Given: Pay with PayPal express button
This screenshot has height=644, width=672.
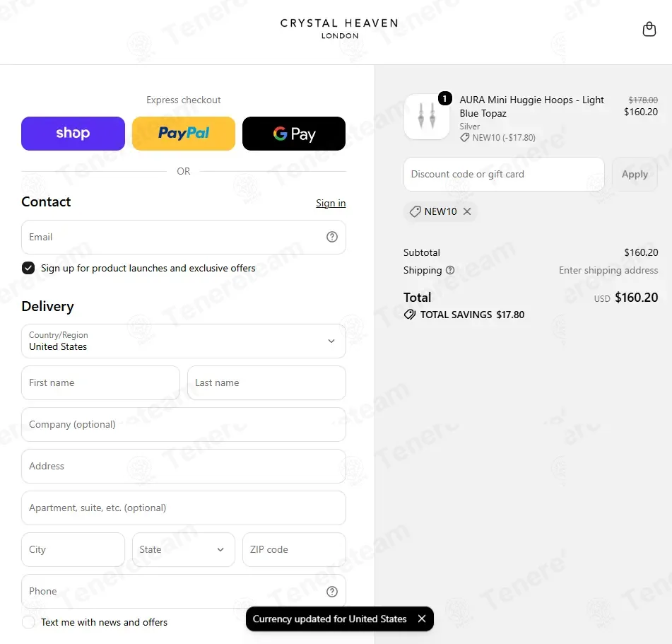Looking at the screenshot, I should [x=184, y=134].
